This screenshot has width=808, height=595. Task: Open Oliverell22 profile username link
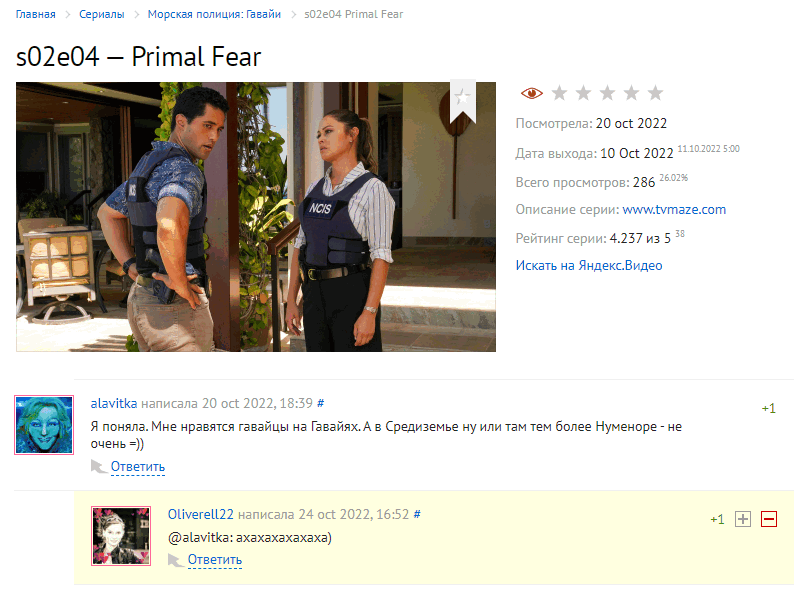tap(200, 514)
